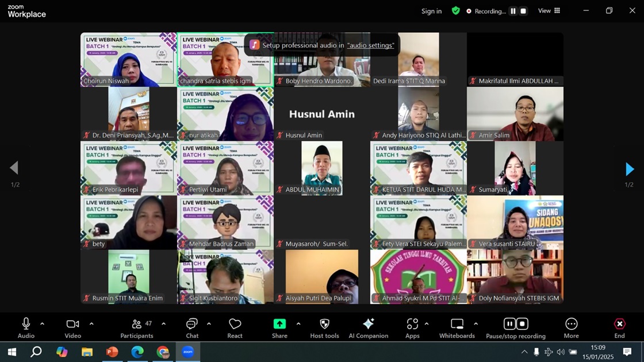Open the React heart icon
The image size is (644, 362).
(235, 324)
